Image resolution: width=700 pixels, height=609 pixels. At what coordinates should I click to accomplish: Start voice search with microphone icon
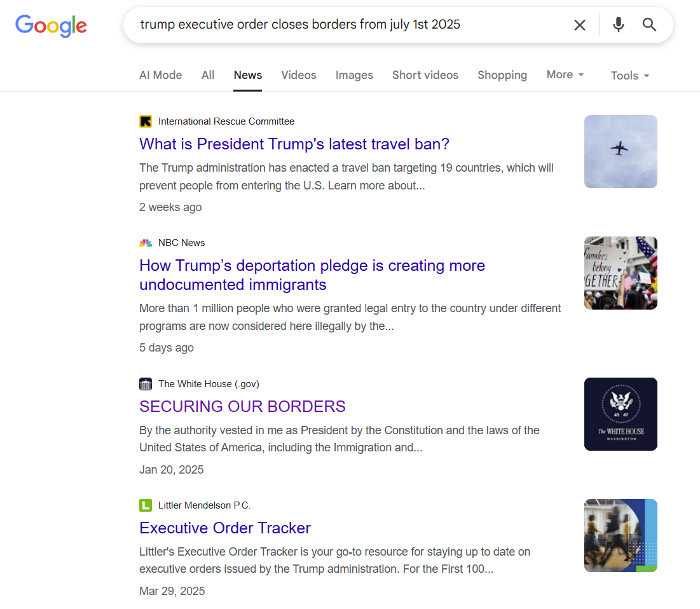pyautogui.click(x=619, y=25)
